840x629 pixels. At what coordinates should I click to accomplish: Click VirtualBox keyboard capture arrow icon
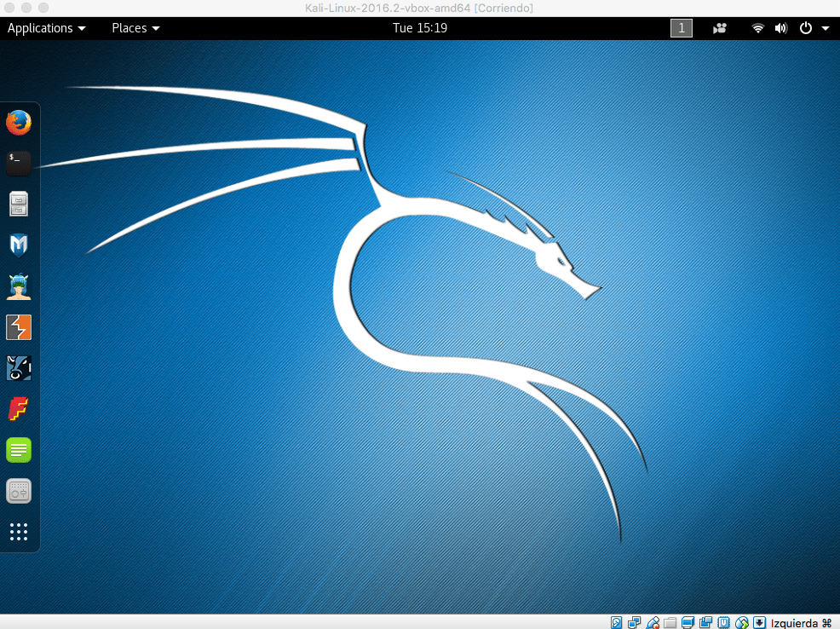[760, 622]
